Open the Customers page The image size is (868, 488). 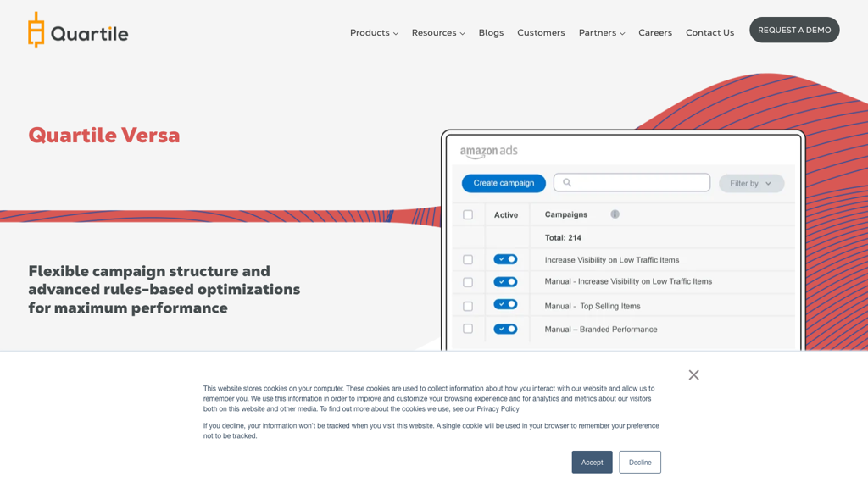tap(541, 33)
